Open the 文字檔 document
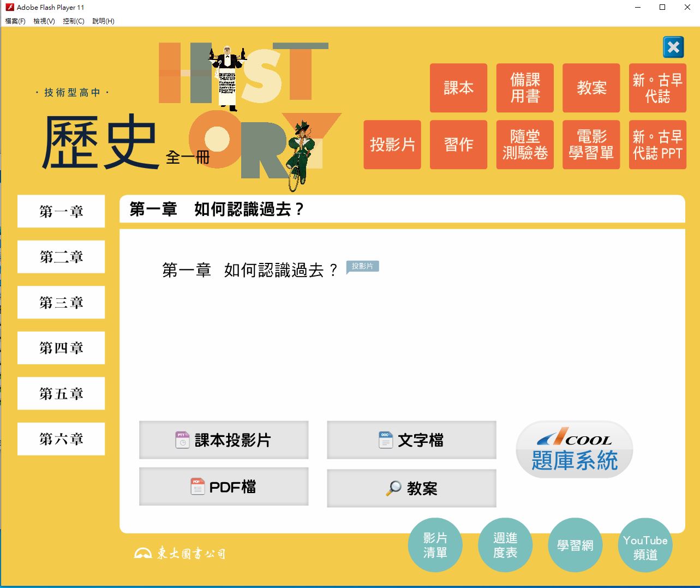 (x=411, y=440)
